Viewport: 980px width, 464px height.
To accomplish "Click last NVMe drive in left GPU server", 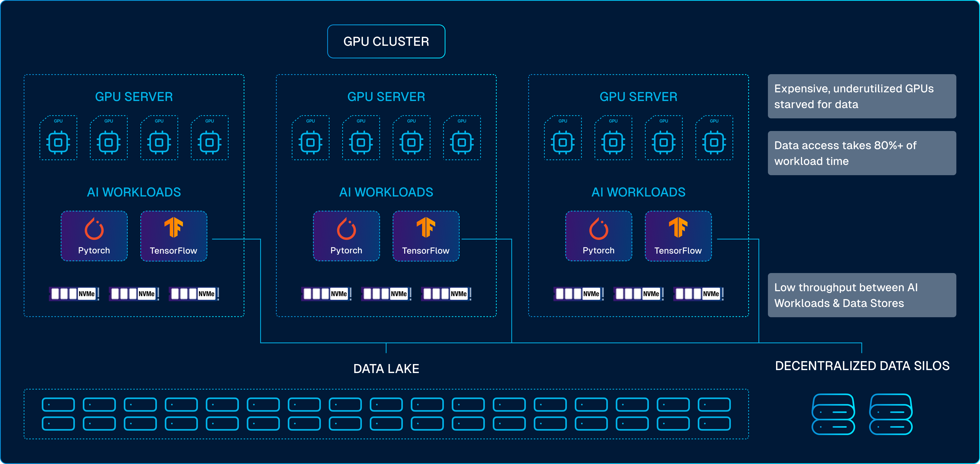I will coord(194,294).
